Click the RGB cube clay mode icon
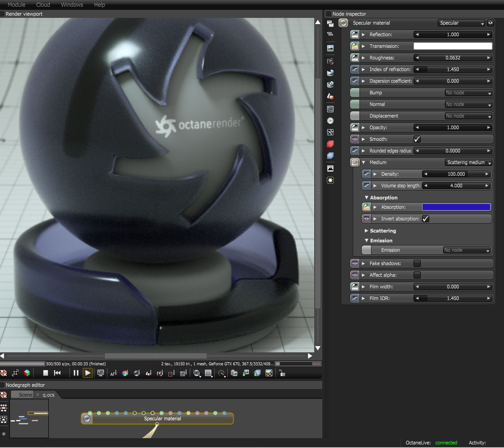The width and height of the screenshot is (504, 448). [x=27, y=373]
